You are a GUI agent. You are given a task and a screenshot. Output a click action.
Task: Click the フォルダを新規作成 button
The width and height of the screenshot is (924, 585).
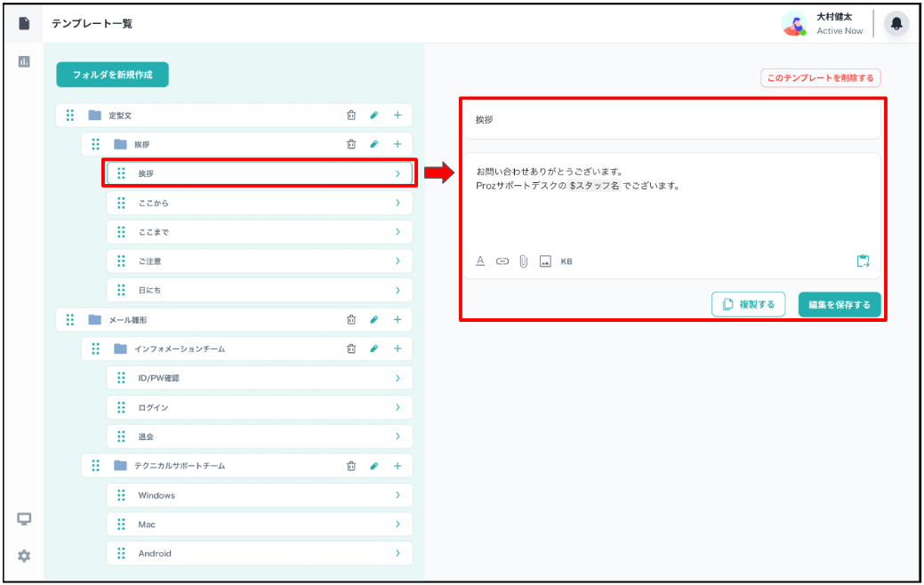[112, 75]
